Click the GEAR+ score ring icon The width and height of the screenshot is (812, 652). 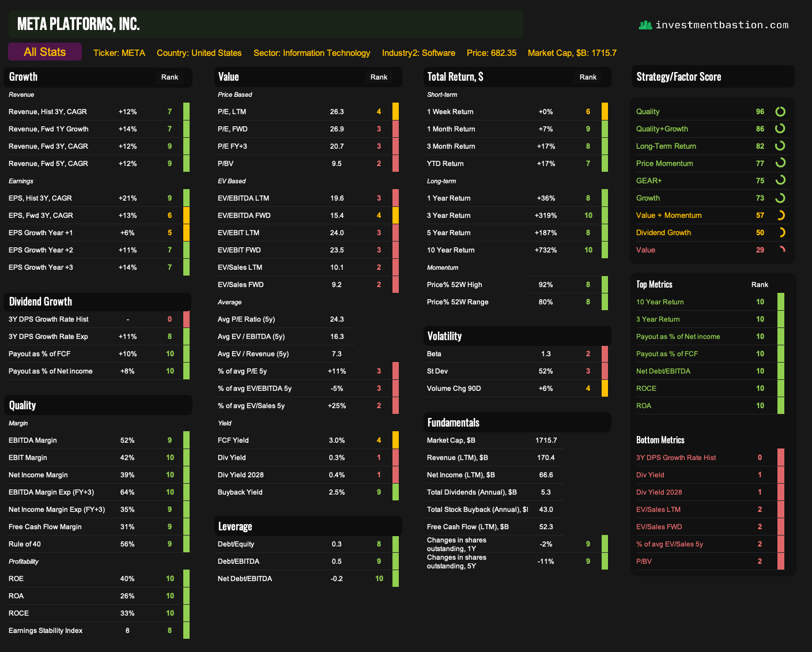[x=780, y=180]
